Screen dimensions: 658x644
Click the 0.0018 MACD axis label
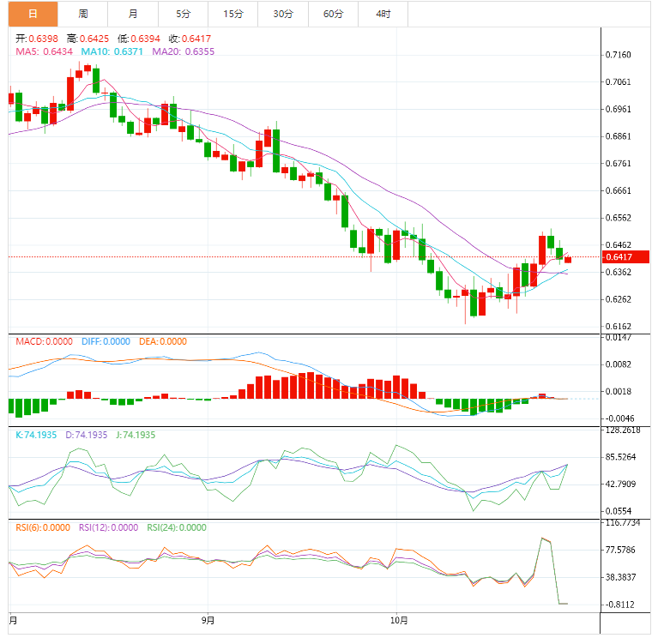click(618, 391)
